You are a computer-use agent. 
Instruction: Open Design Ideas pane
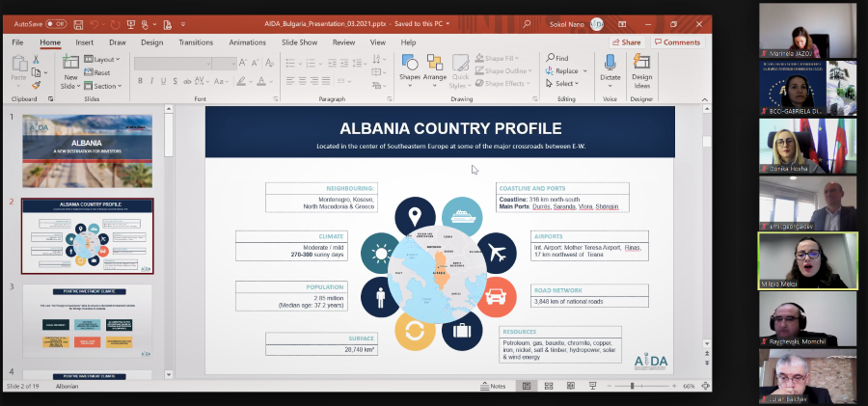tap(641, 71)
